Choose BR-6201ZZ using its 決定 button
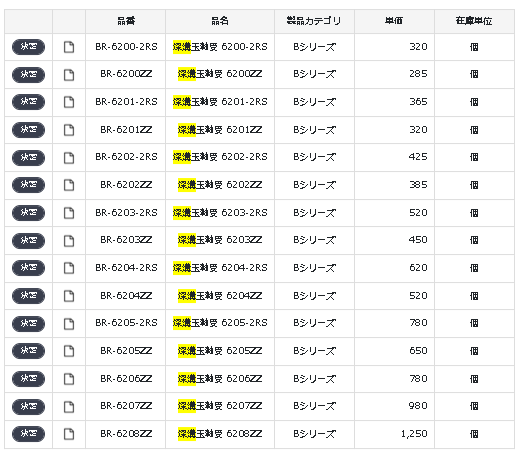The width and height of the screenshot is (524, 461). pyautogui.click(x=28, y=130)
